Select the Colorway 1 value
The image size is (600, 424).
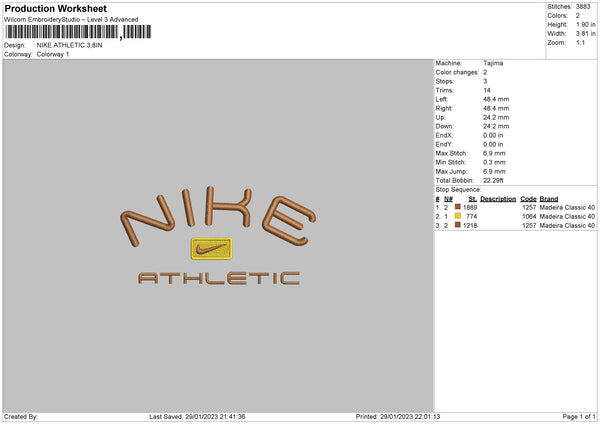[x=53, y=54]
